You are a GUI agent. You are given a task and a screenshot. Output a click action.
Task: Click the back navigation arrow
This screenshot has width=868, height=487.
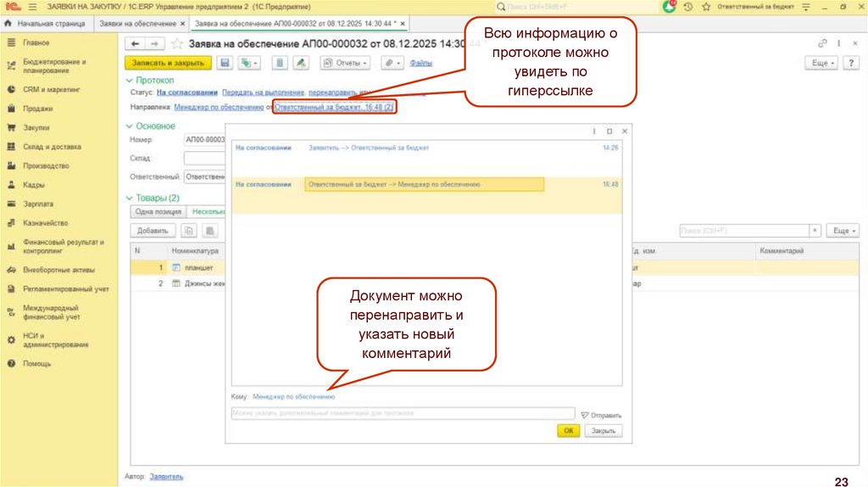134,43
